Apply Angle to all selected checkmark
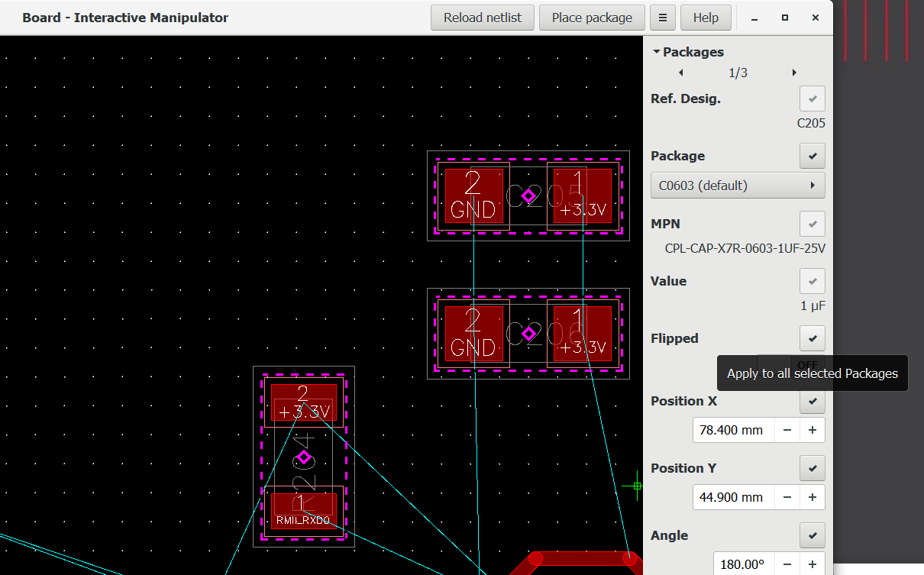Image resolution: width=924 pixels, height=575 pixels. [x=813, y=535]
